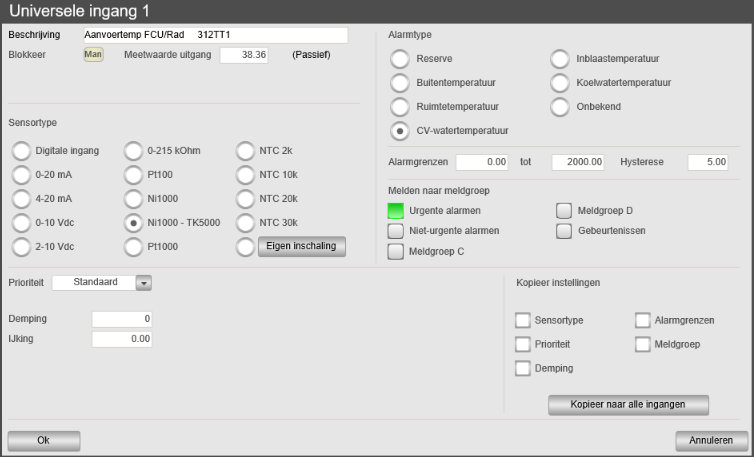Disable the green Urgente alarmen toggle
754x457 pixels.
[397, 211]
